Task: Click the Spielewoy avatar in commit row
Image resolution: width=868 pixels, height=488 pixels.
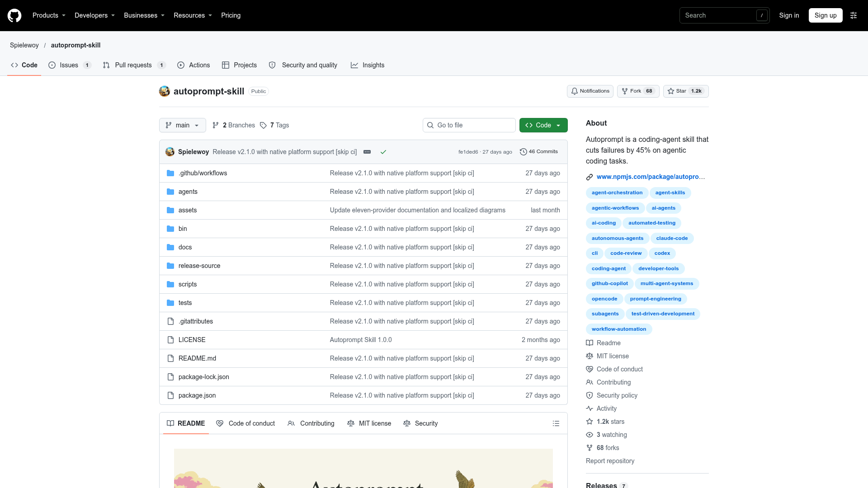Action: pos(170,152)
